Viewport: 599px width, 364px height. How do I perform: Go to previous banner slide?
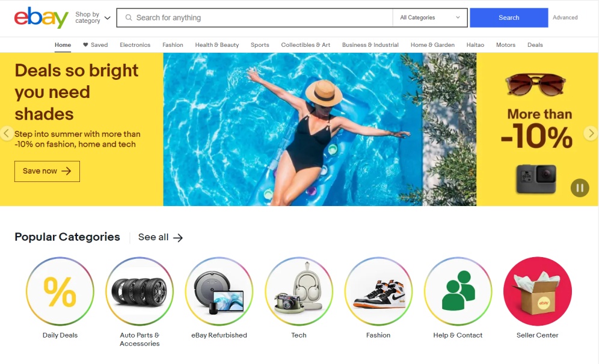(x=7, y=133)
